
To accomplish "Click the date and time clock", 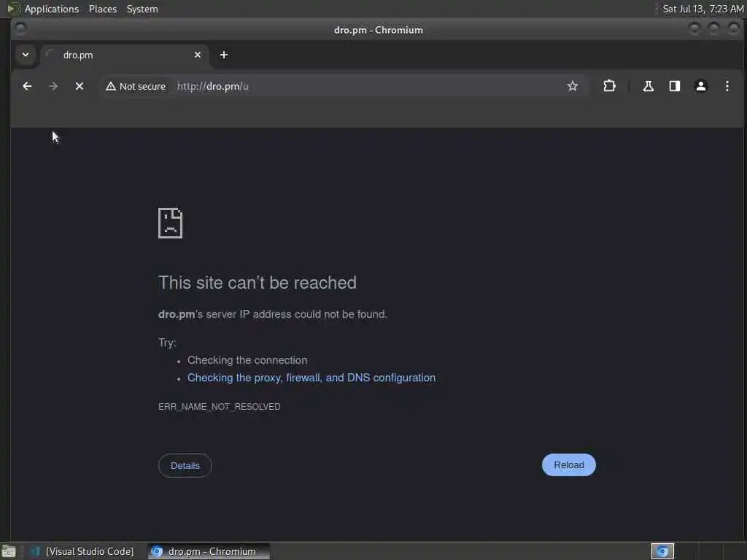I will (703, 9).
